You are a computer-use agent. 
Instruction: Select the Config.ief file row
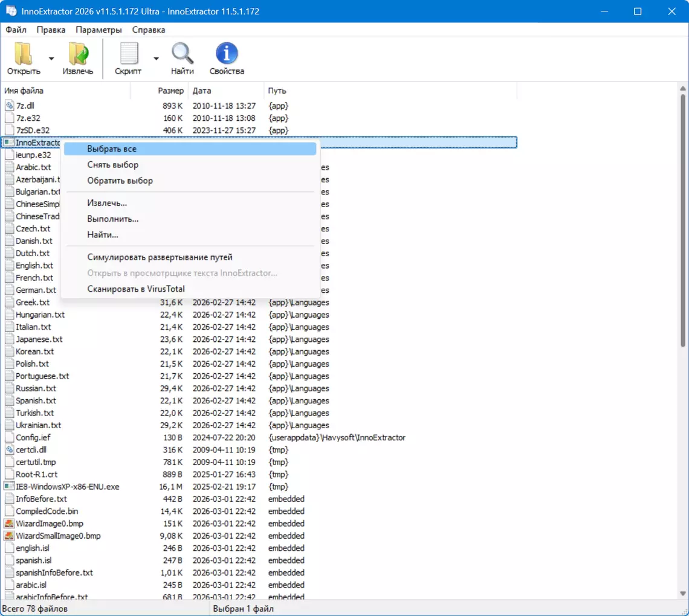[x=33, y=437]
